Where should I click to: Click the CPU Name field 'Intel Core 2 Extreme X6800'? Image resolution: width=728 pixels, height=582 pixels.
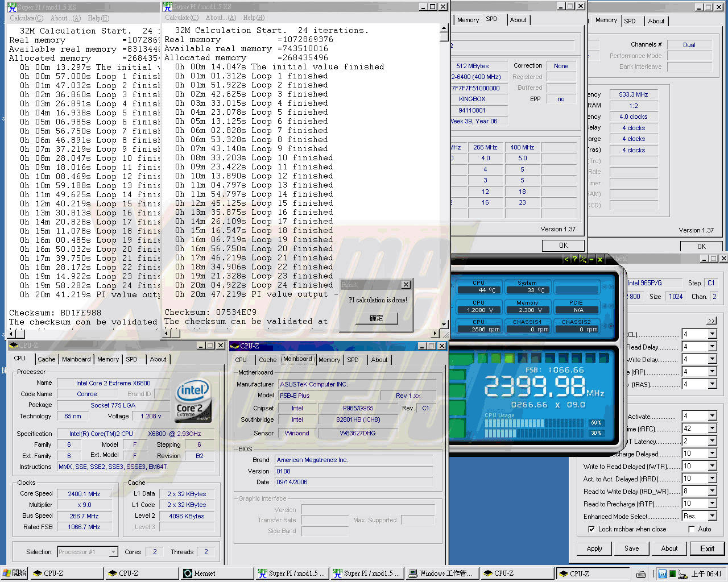[113, 383]
